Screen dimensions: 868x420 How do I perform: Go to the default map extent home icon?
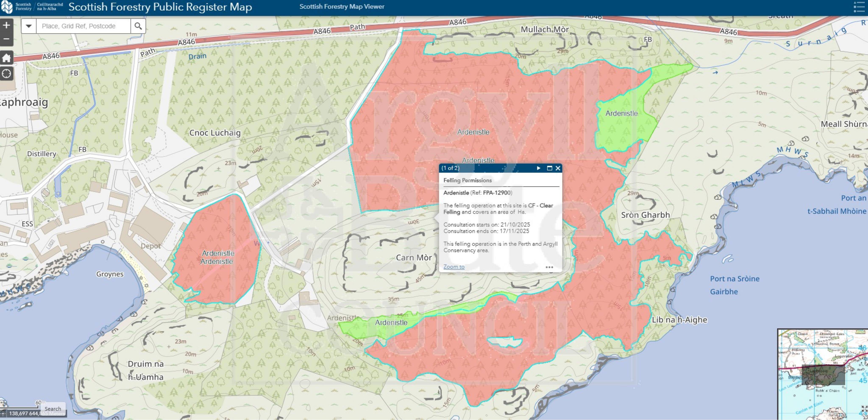[x=6, y=58]
